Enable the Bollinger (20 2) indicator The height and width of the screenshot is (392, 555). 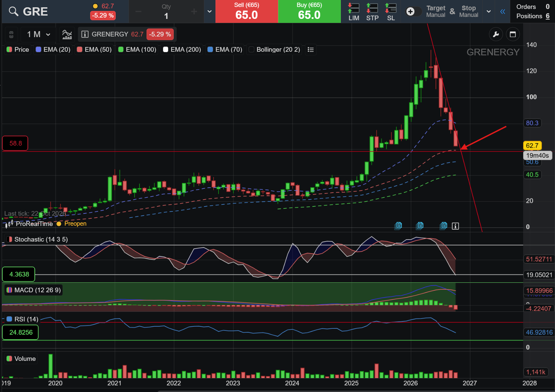point(275,50)
